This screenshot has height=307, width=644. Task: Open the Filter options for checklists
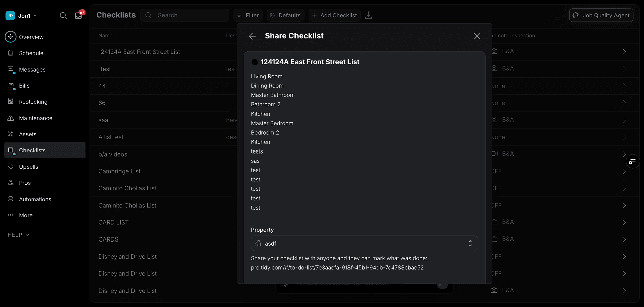248,15
